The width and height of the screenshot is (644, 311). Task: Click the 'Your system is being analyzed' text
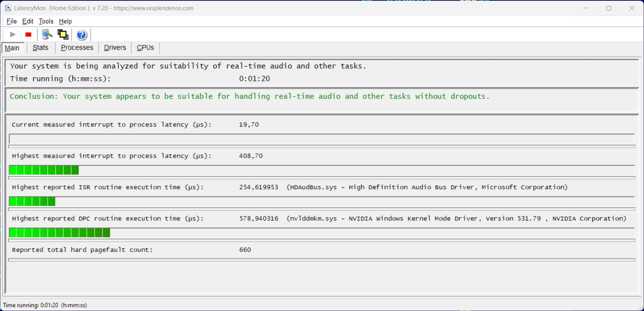188,66
